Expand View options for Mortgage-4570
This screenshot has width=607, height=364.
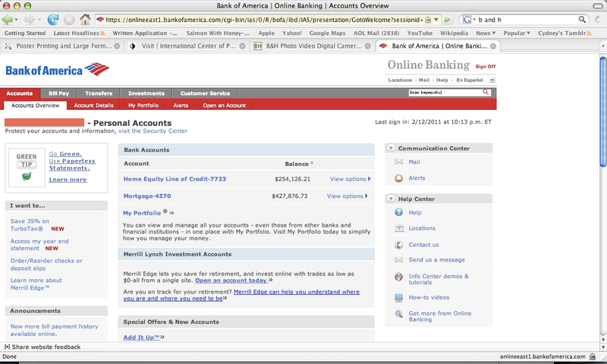348,196
